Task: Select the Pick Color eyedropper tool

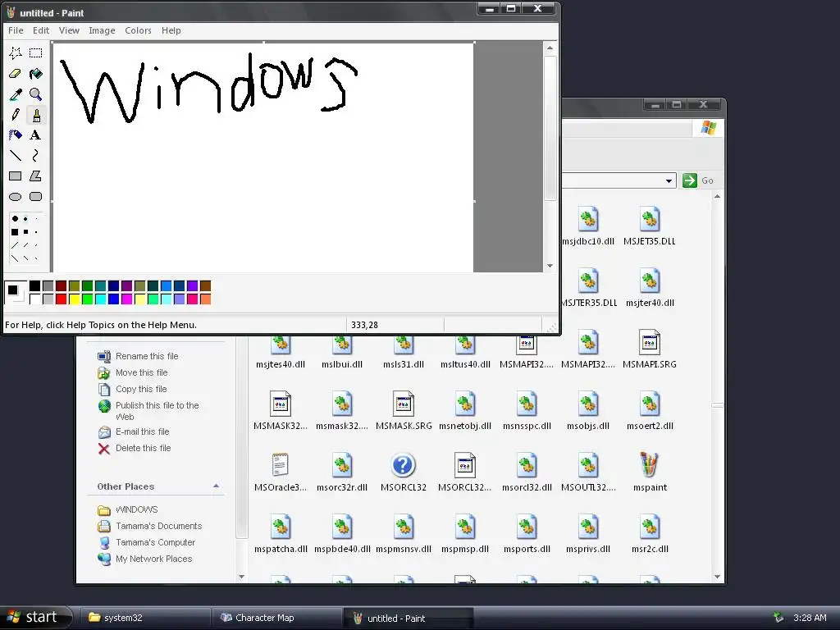Action: click(x=16, y=94)
